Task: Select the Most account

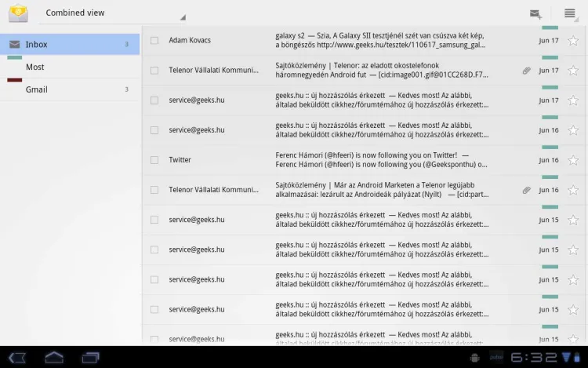Action: [71, 67]
